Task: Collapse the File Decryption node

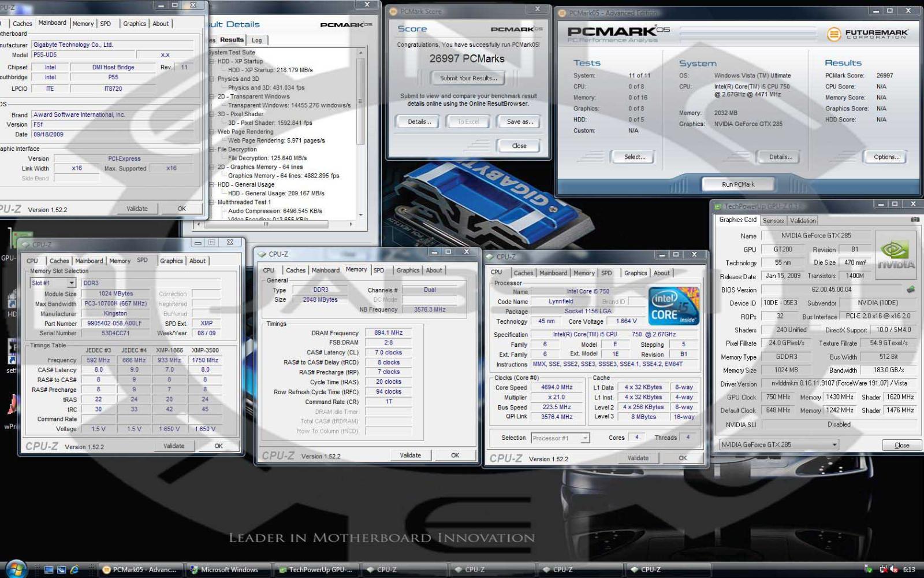Action: pos(212,150)
